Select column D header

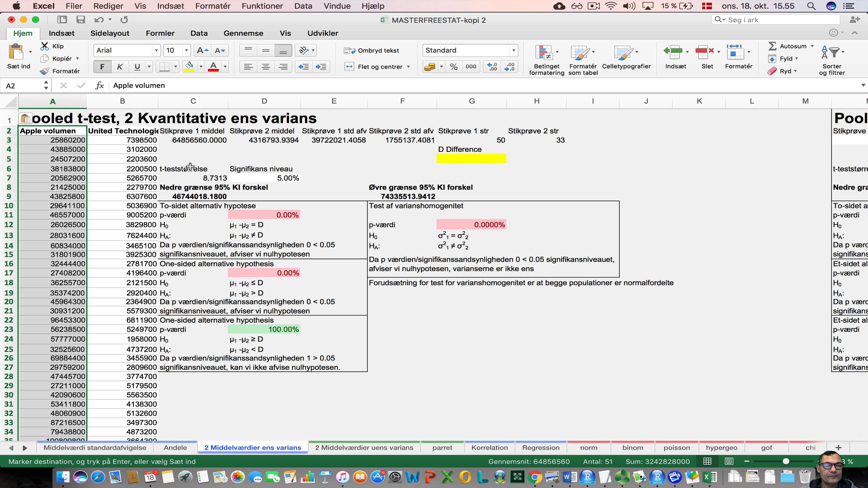click(264, 101)
